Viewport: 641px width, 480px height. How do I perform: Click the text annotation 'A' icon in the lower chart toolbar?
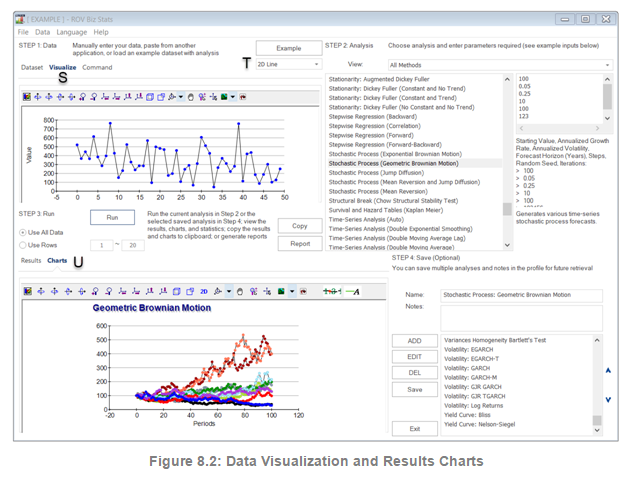tap(355, 292)
